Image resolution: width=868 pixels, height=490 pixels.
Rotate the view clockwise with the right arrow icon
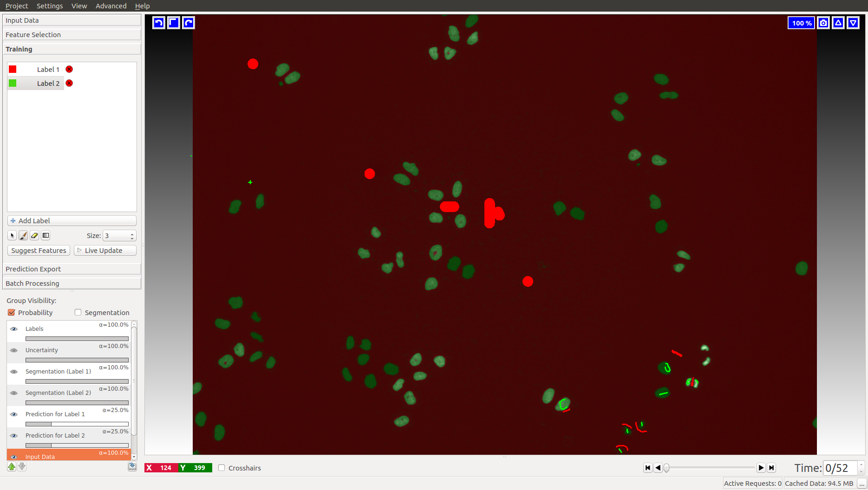[x=189, y=23]
